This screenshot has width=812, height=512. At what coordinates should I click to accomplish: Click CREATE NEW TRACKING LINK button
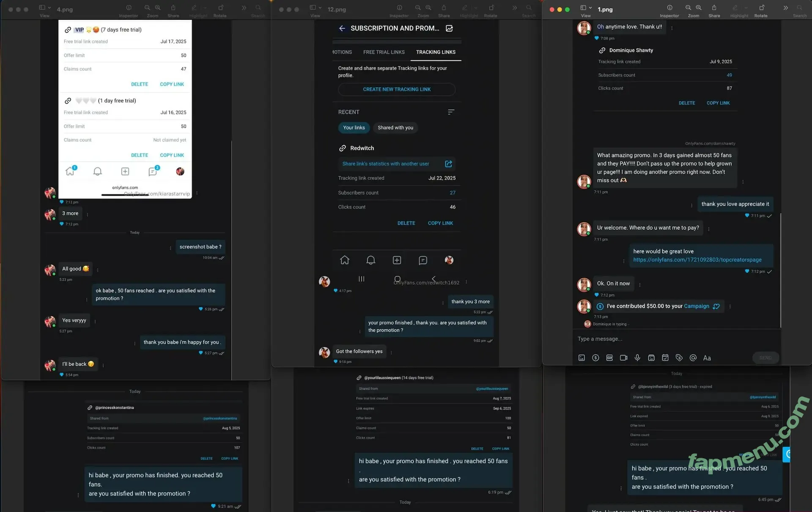point(396,89)
